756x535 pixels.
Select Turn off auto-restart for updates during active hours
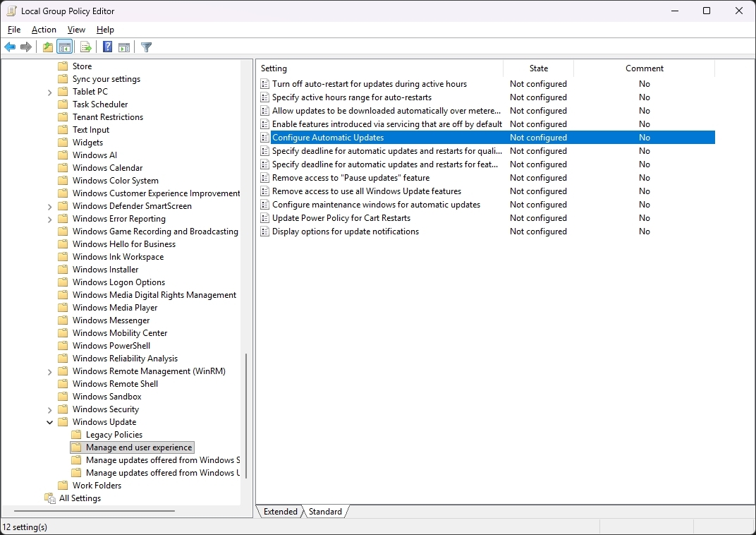(370, 84)
